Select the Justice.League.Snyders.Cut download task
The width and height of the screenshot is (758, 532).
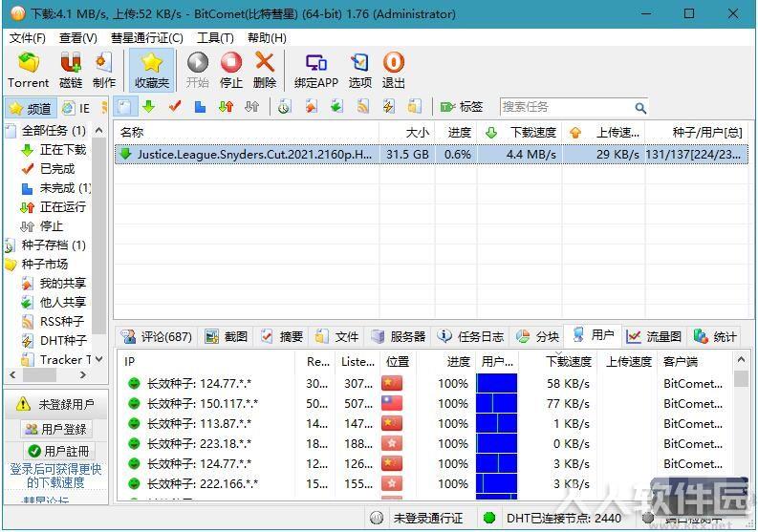pos(431,155)
